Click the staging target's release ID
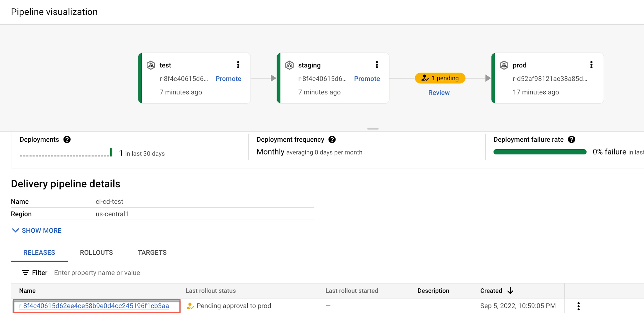The image size is (644, 313). 322,78
